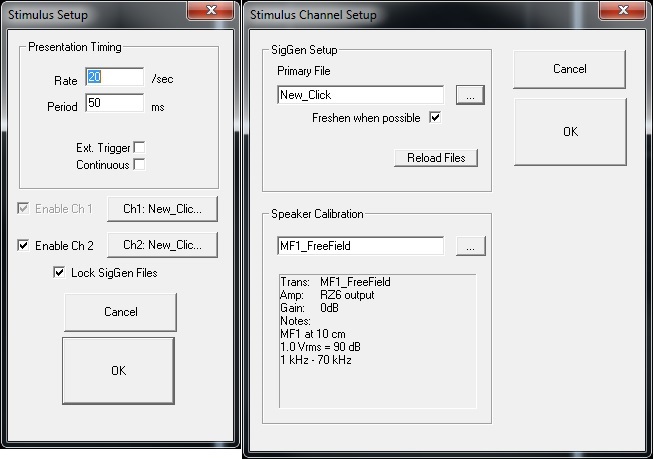Close the Stimulus Setup window
Screen dimensions: 654x459
click(x=211, y=10)
